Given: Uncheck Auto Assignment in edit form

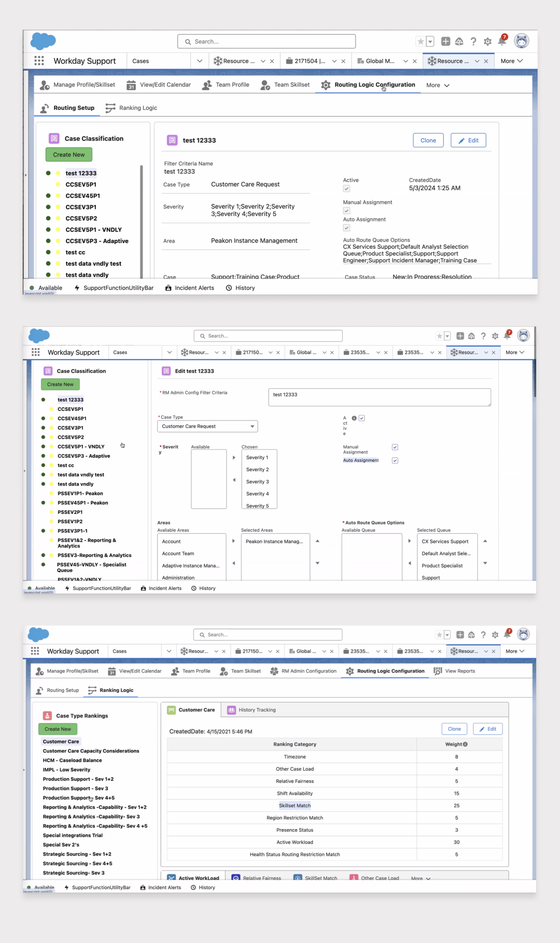Looking at the screenshot, I should [395, 460].
